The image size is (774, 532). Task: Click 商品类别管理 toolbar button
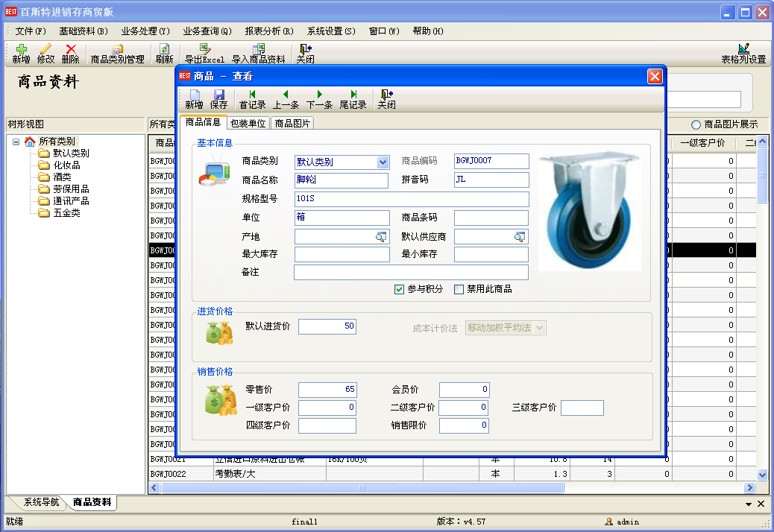(x=117, y=54)
